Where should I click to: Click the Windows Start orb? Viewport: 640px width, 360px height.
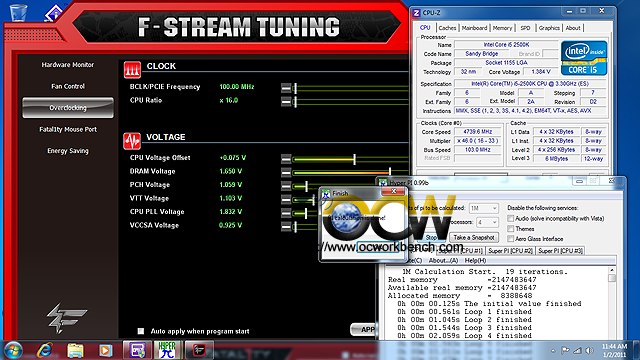(x=13, y=350)
